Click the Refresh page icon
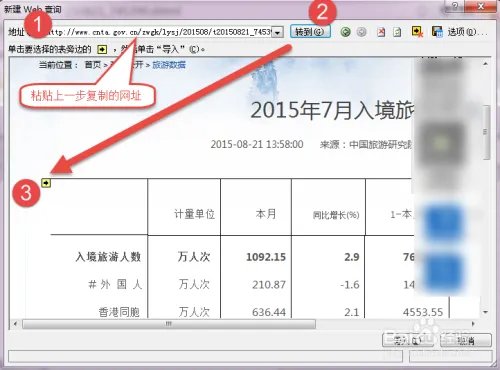The width and height of the screenshot is (500, 370). coord(397,32)
